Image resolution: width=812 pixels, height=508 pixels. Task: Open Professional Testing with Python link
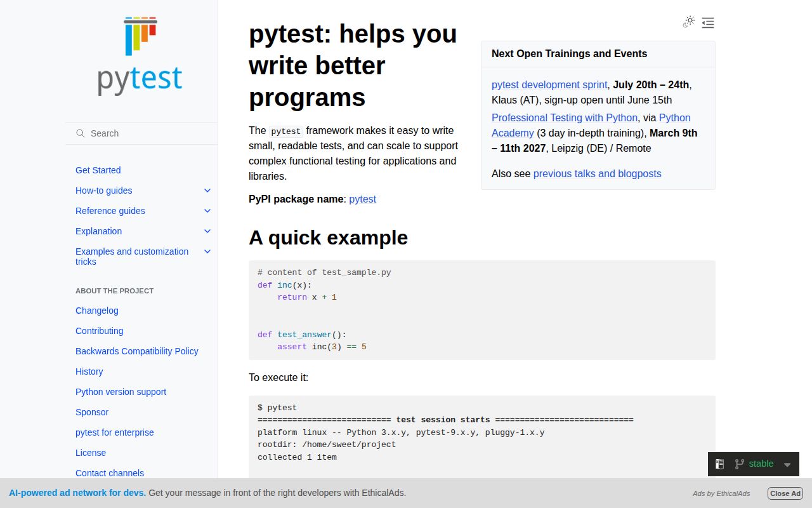(x=565, y=117)
